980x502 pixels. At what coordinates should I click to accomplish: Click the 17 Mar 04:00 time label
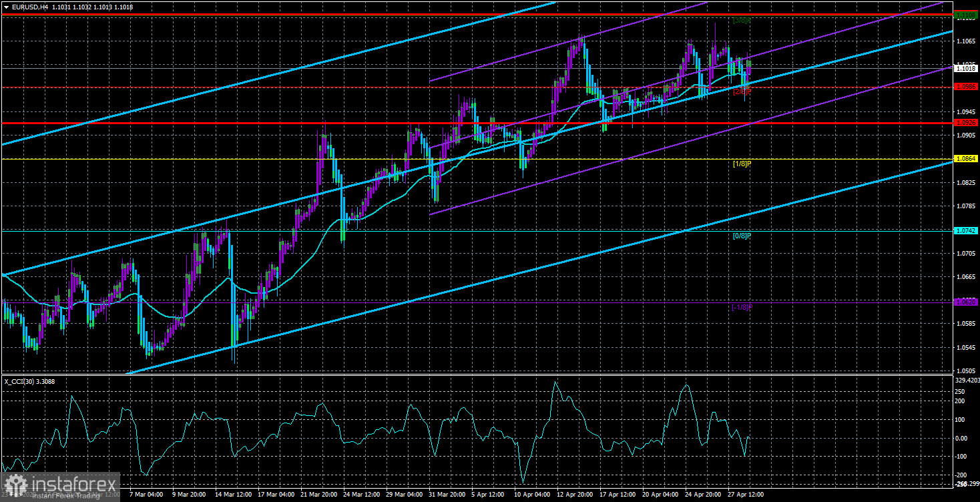click(x=277, y=495)
